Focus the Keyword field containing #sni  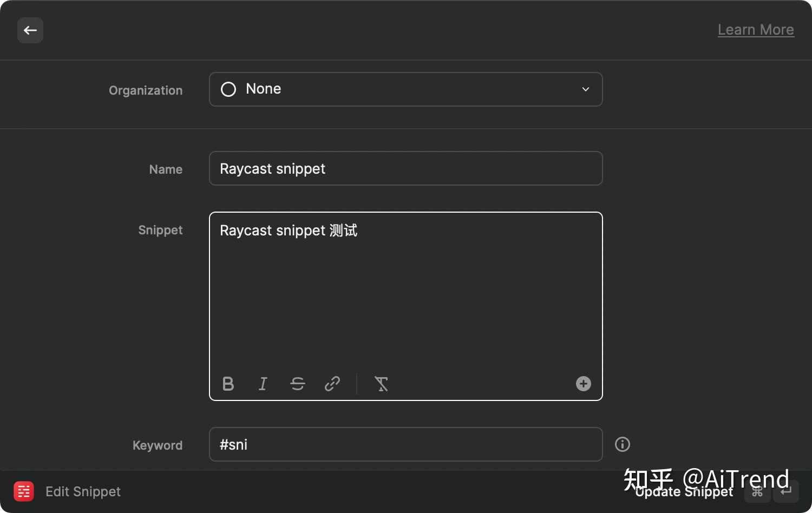(x=406, y=444)
